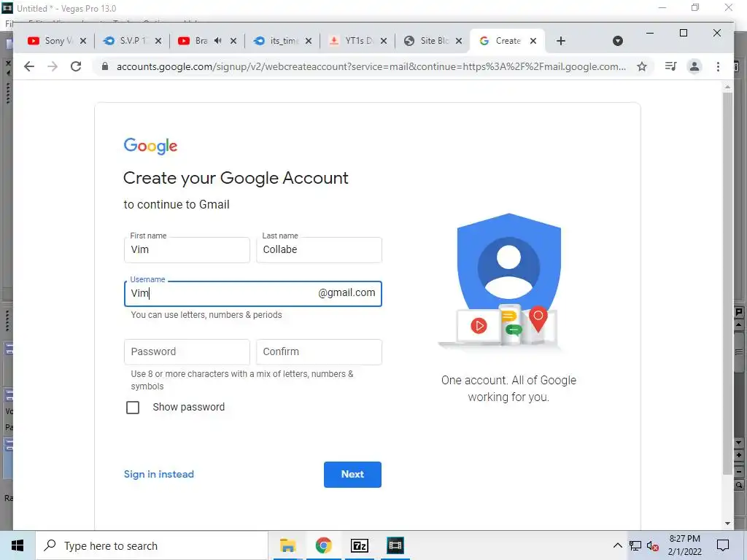Close the YT1s D tab
Image resolution: width=747 pixels, height=560 pixels.
384,41
